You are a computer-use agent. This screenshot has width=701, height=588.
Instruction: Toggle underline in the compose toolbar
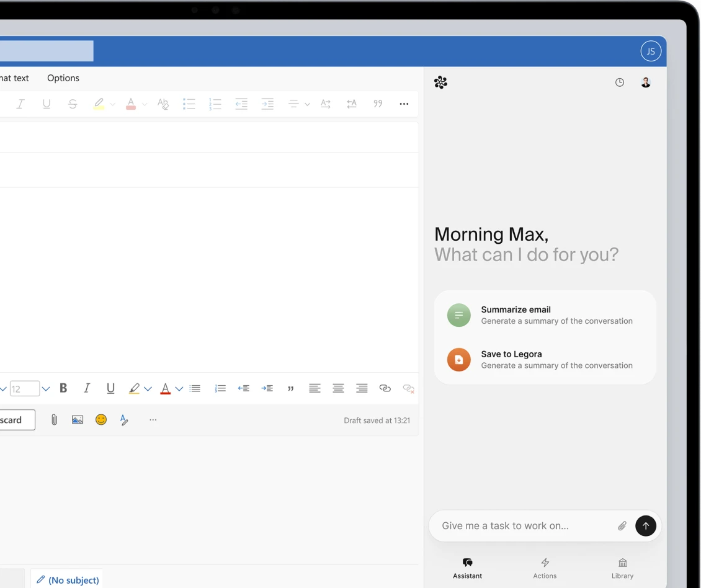click(x=110, y=388)
